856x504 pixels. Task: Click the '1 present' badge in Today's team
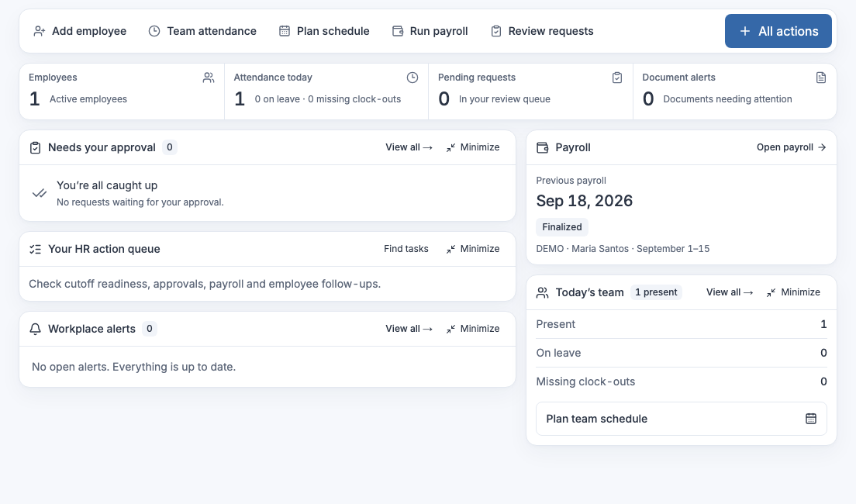pyautogui.click(x=656, y=292)
